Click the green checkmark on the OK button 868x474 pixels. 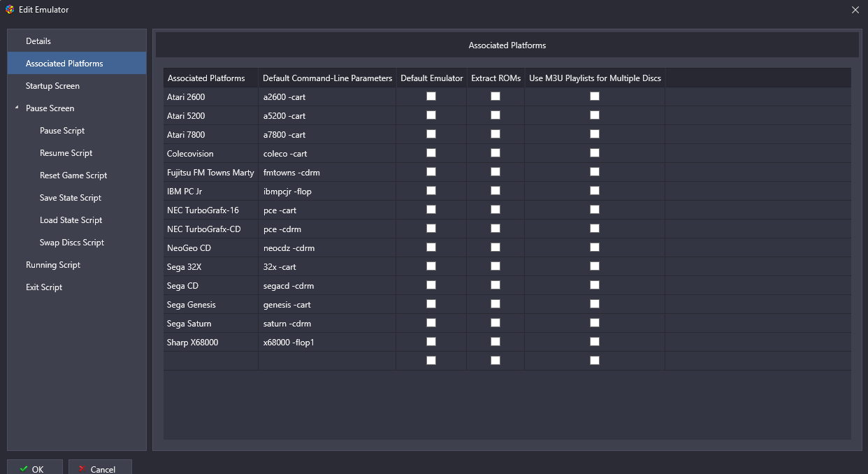click(24, 469)
